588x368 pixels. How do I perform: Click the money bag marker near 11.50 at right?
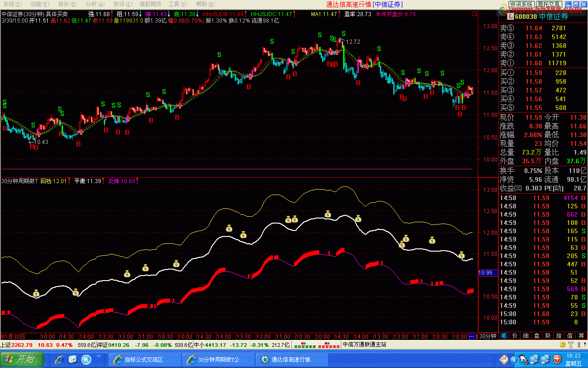pos(462,254)
